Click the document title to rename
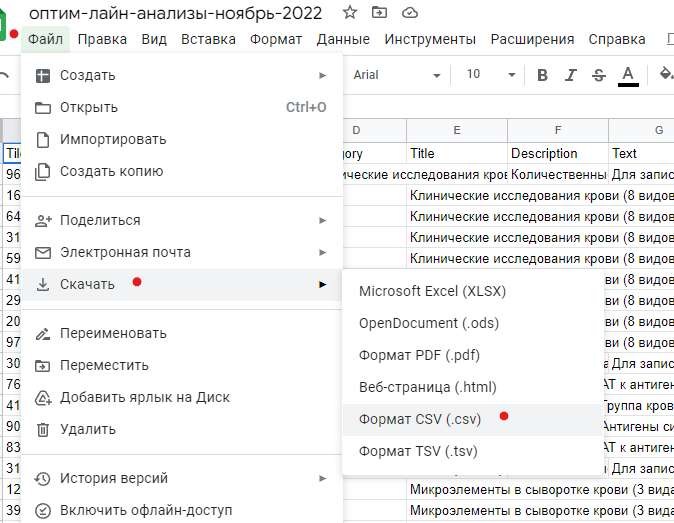Screen dimensions: 674x523 coord(175,13)
